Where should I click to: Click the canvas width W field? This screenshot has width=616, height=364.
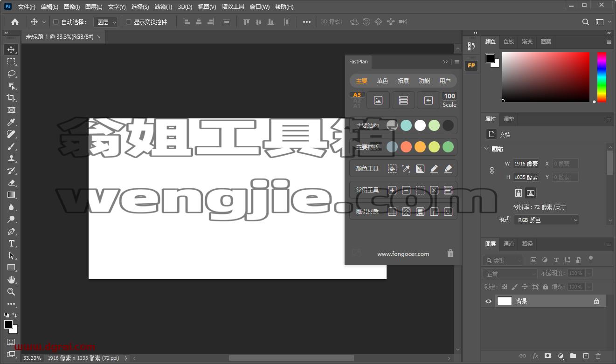coord(526,164)
